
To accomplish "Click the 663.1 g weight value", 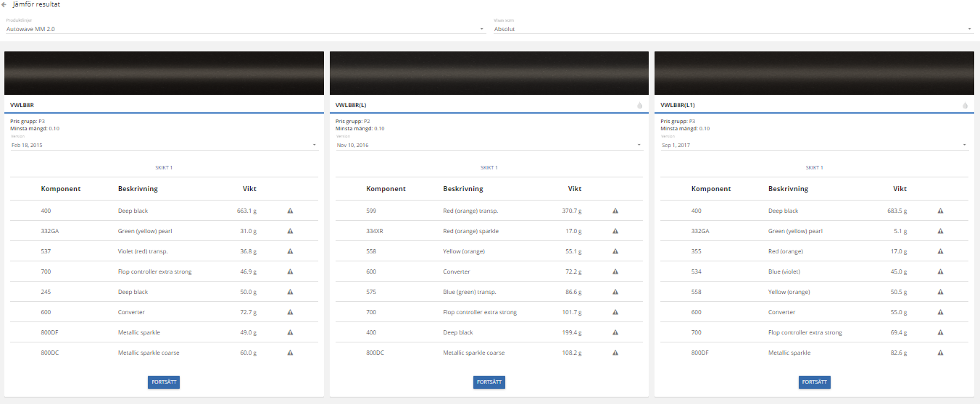I will (246, 211).
